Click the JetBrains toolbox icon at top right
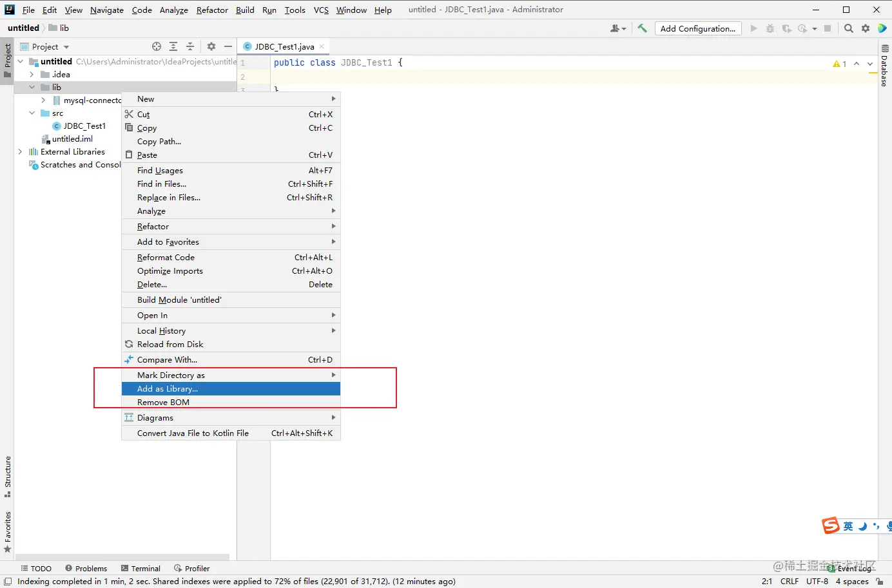 click(882, 28)
